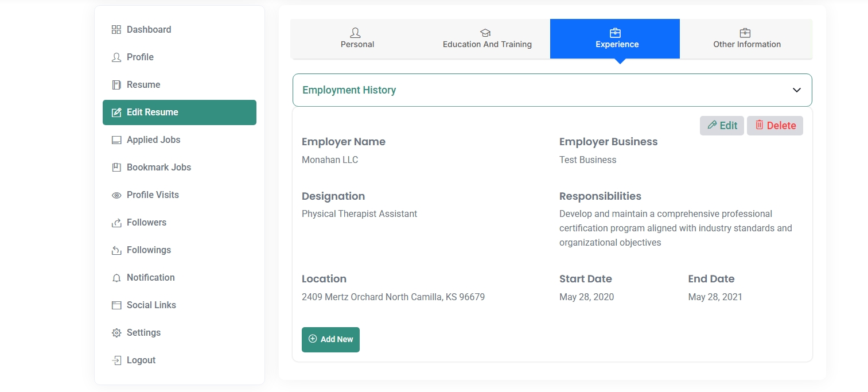View Applied Jobs page
868x392 pixels.
point(180,139)
